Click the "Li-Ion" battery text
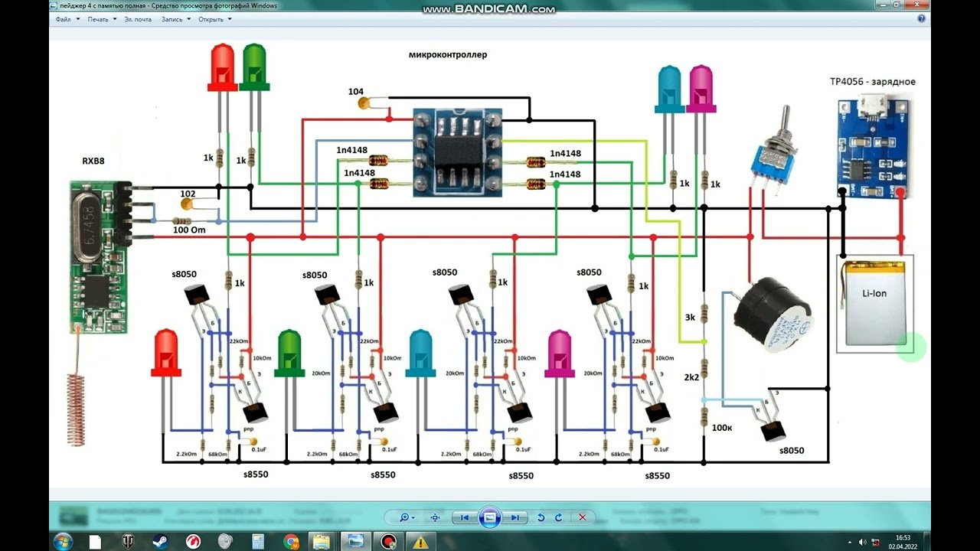This screenshot has height=551, width=980. pyautogui.click(x=874, y=293)
